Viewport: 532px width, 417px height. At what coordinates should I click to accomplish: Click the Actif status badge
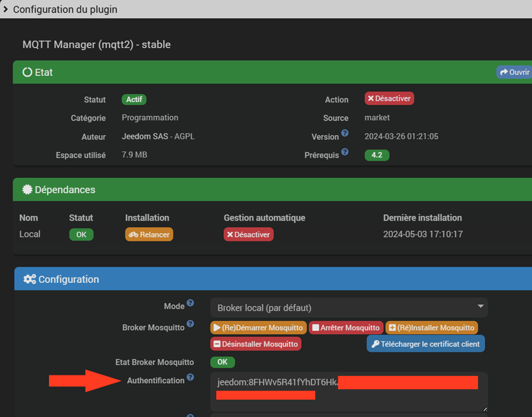(134, 100)
